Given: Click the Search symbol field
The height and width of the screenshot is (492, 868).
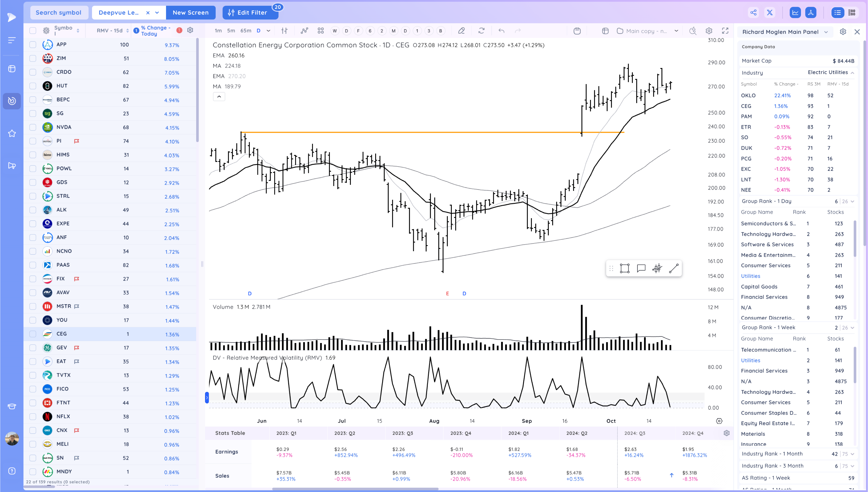Looking at the screenshot, I should click(59, 13).
